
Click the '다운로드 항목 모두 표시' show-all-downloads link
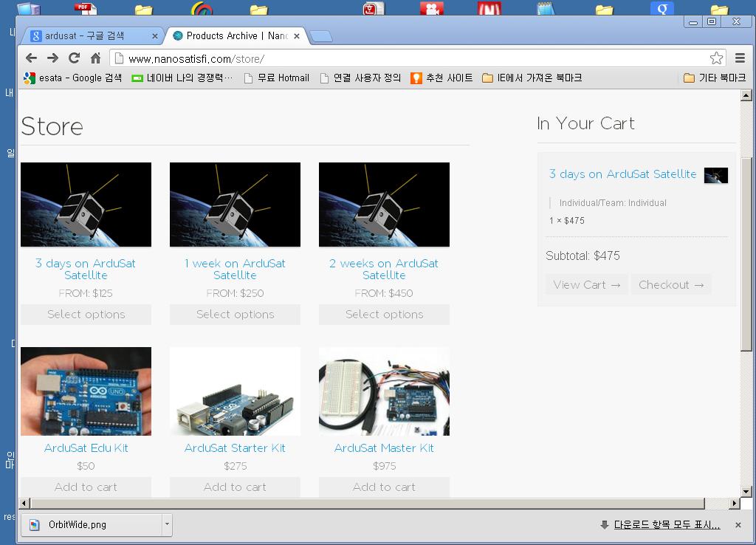pyautogui.click(x=667, y=525)
